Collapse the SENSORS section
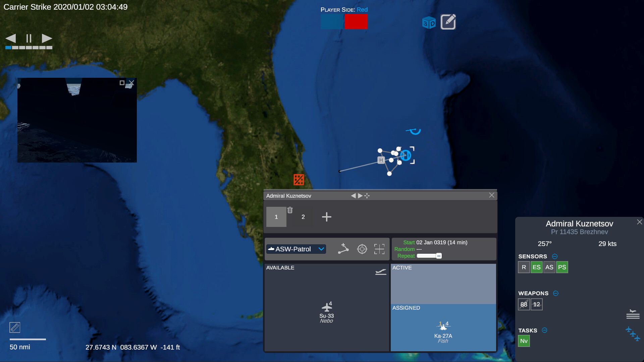The image size is (644, 362). [x=555, y=256]
